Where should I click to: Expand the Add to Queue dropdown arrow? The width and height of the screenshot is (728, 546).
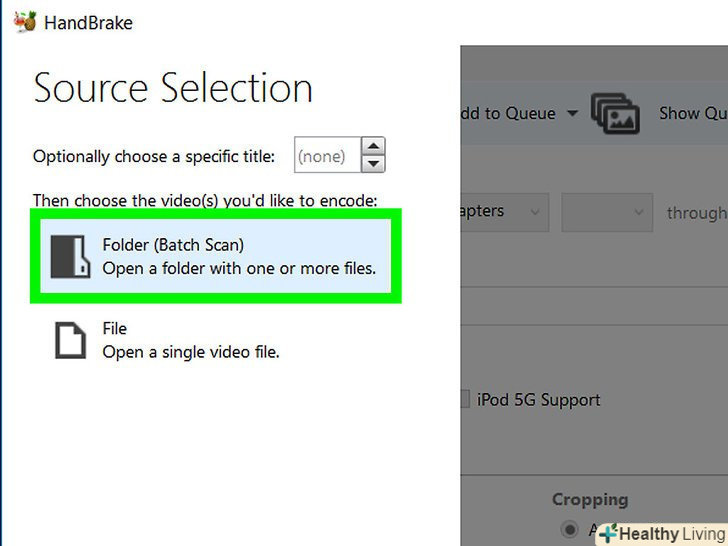click(x=572, y=113)
